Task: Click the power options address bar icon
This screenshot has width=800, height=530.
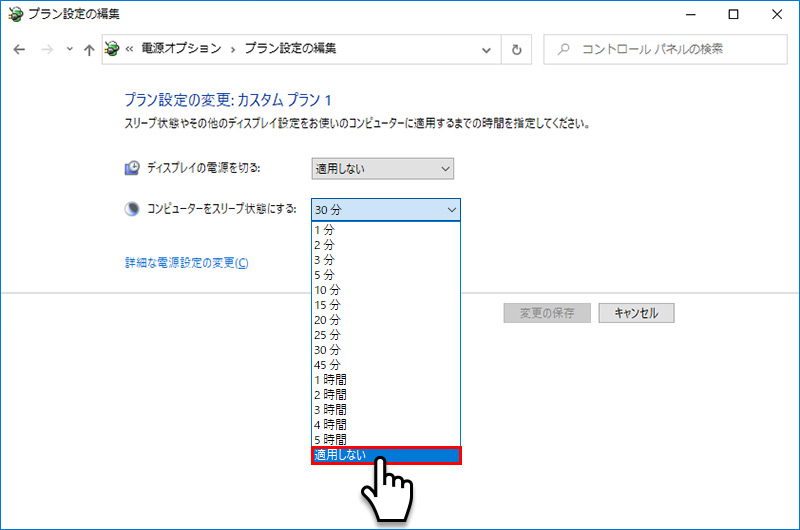Action: pos(112,49)
